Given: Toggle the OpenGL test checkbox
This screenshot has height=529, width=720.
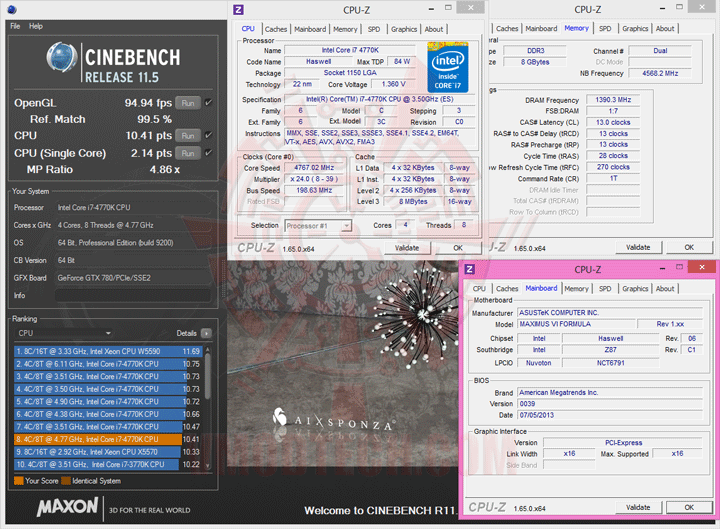Looking at the screenshot, I should [208, 102].
